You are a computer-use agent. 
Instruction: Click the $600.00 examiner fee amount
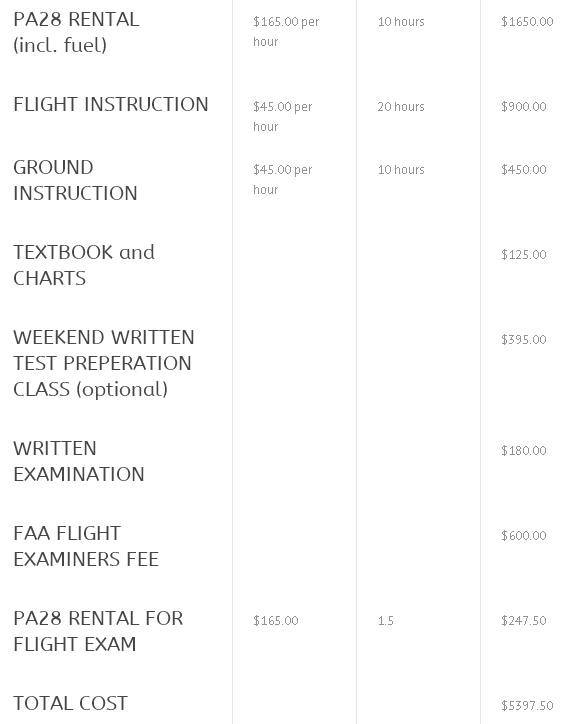[x=524, y=535]
